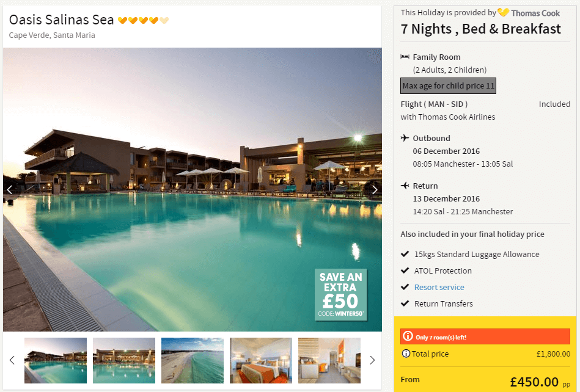The image size is (580, 392).
Task: Page thumbnail strip backward with left chevron
Action: click(x=12, y=360)
